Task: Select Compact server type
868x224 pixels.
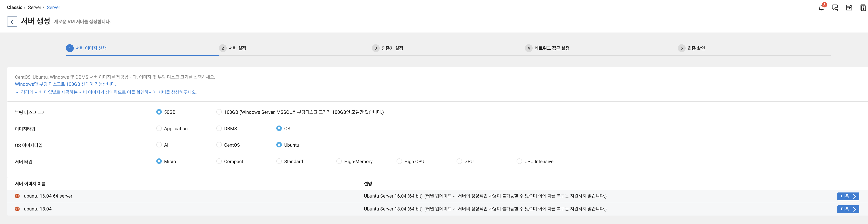Action: point(219,162)
